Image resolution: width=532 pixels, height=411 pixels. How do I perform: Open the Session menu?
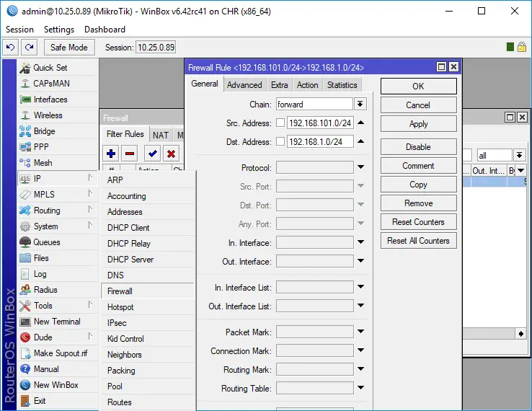(19, 30)
